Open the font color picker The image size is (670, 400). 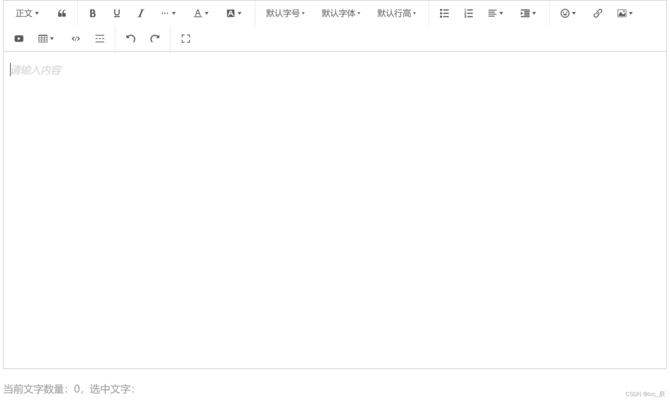click(x=201, y=14)
